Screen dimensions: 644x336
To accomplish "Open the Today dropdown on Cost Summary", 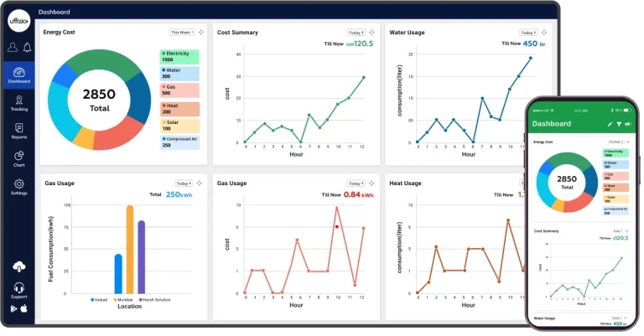I will click(x=356, y=33).
